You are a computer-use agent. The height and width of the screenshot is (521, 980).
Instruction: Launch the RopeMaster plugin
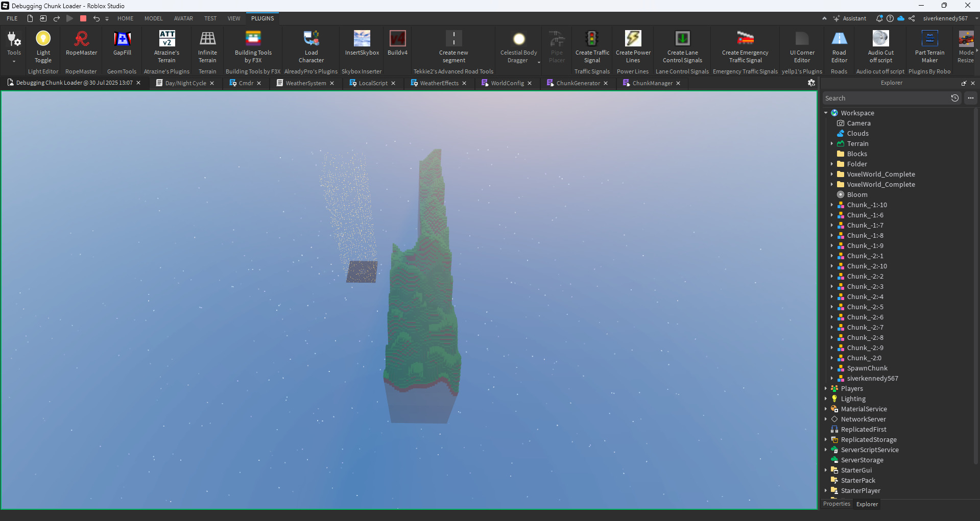81,46
